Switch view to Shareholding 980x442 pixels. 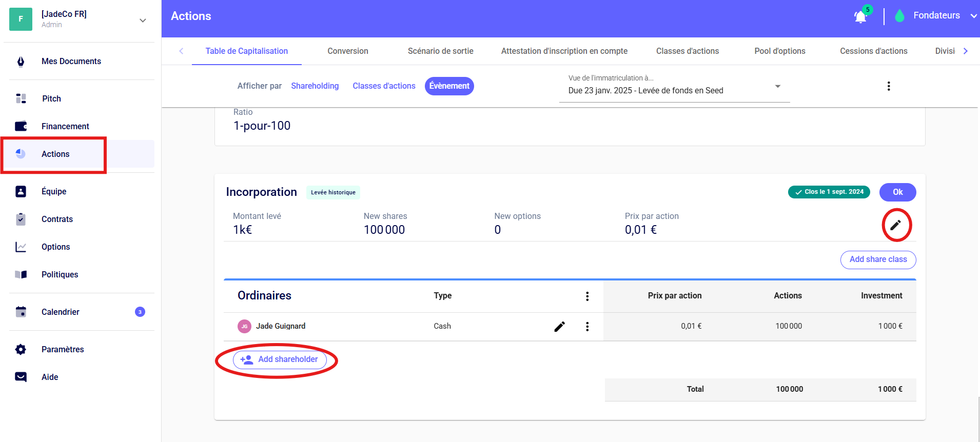pos(315,86)
